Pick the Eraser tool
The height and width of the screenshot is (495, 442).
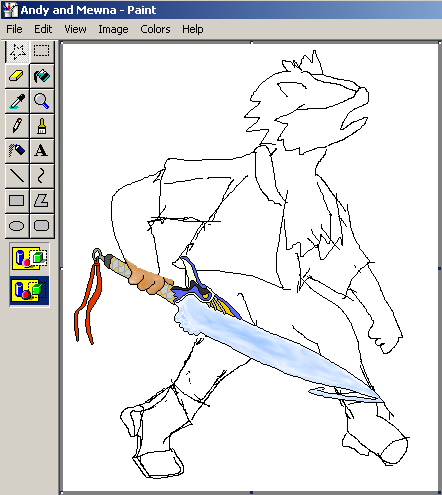[x=17, y=76]
